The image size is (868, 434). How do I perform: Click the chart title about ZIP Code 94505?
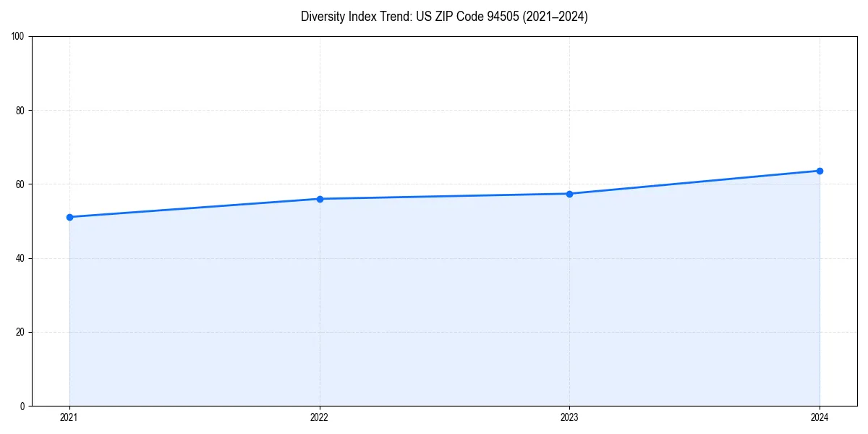[x=444, y=17]
